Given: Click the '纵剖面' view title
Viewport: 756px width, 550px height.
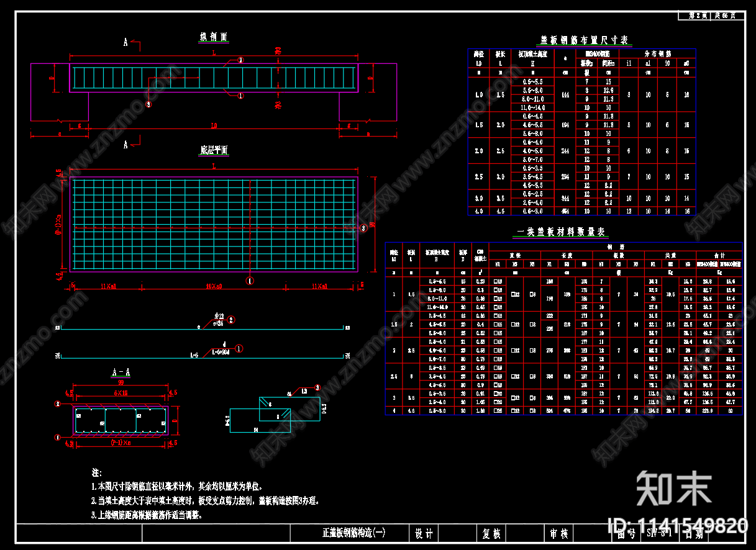Looking at the screenshot, I should pyautogui.click(x=213, y=37).
